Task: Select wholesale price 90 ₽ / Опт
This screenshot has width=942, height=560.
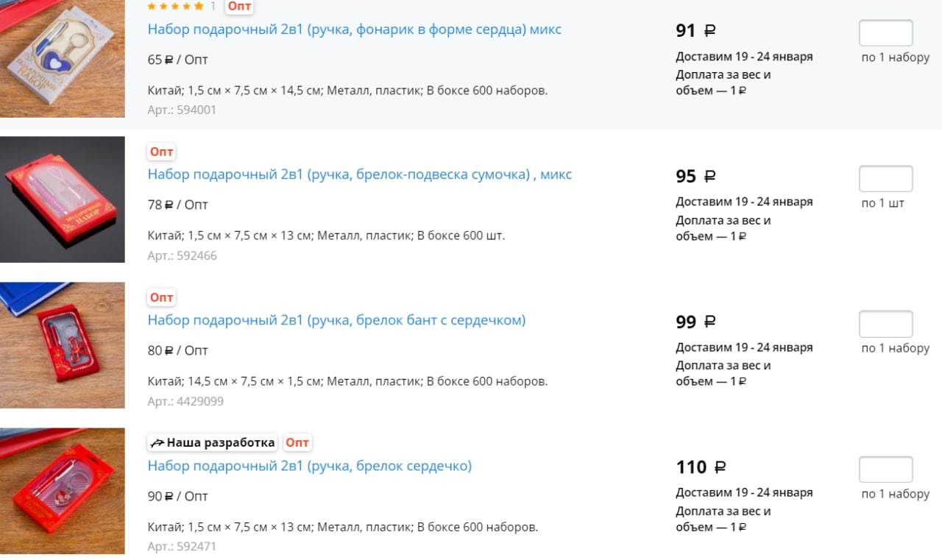Action: pyautogui.click(x=177, y=496)
